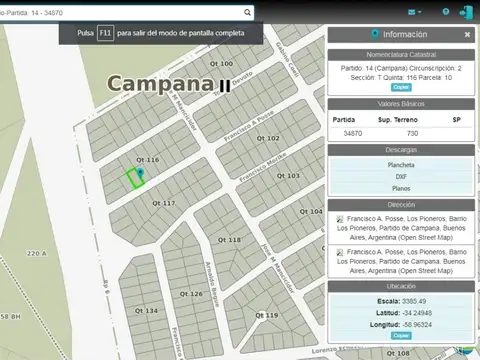
Task: Click the help question mark icon
Action: coord(446,12)
